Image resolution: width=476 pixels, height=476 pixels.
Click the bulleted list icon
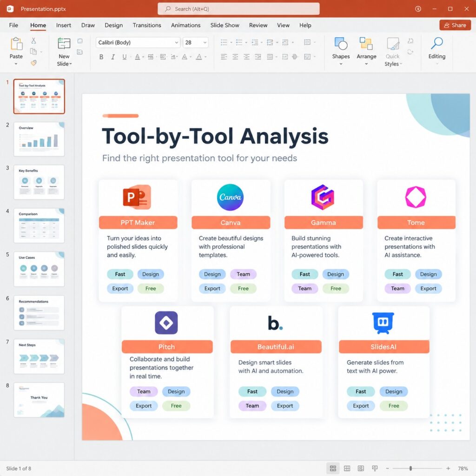[x=224, y=42]
